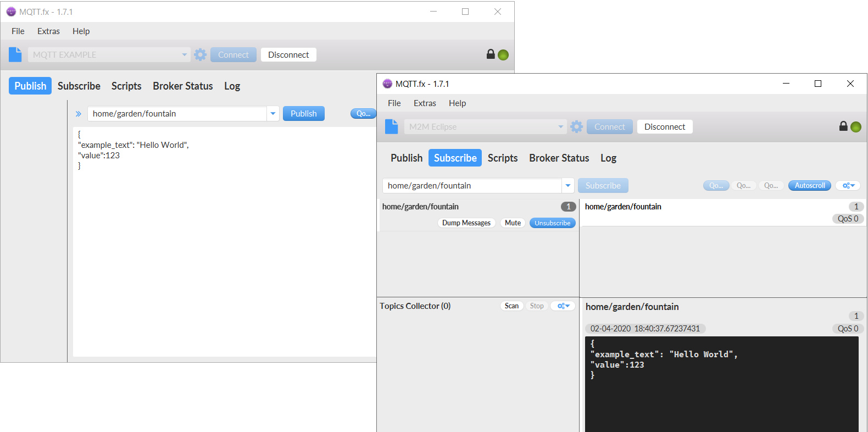This screenshot has width=868, height=432.
Task: Toggle the QoS button in the Publish window
Action: click(363, 114)
